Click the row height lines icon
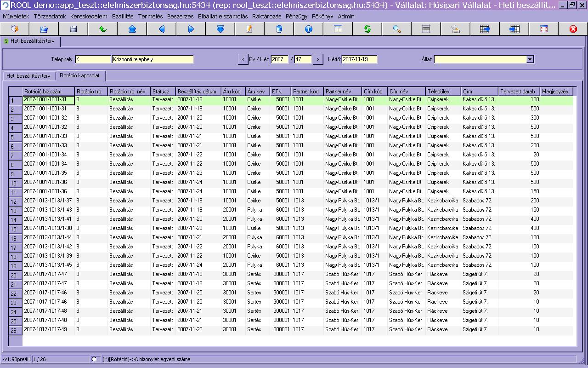The height and width of the screenshot is (368, 588). [x=426, y=29]
